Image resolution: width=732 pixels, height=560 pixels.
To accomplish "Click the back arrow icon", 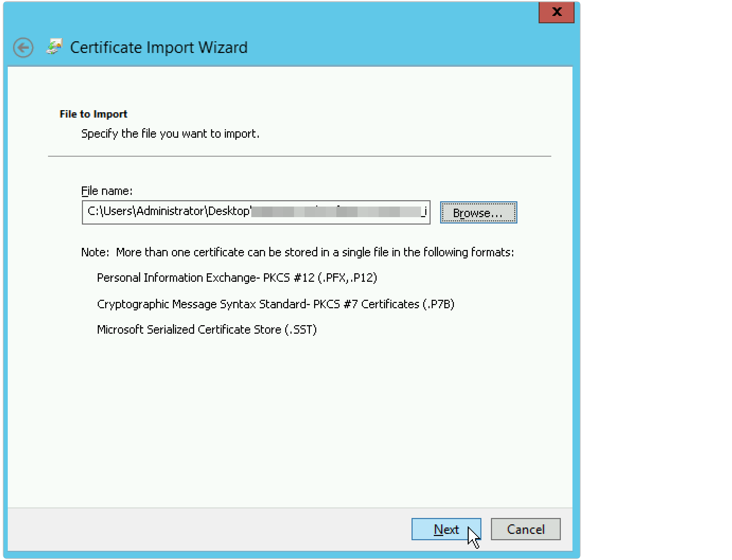I will (x=23, y=48).
